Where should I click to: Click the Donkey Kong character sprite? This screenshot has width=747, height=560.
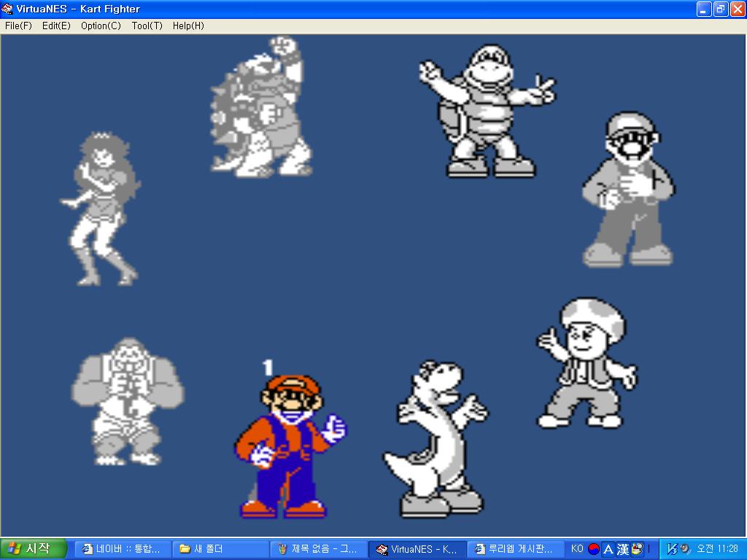(125, 401)
